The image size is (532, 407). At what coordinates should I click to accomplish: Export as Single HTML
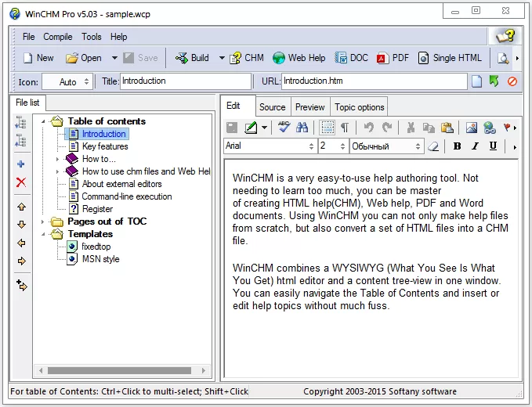click(450, 58)
